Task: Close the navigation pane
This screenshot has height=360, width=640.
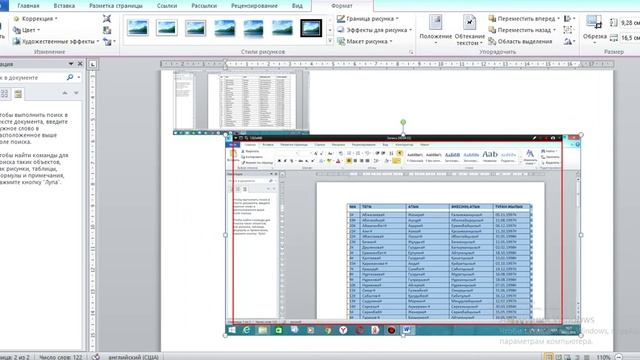Action: (x=80, y=64)
